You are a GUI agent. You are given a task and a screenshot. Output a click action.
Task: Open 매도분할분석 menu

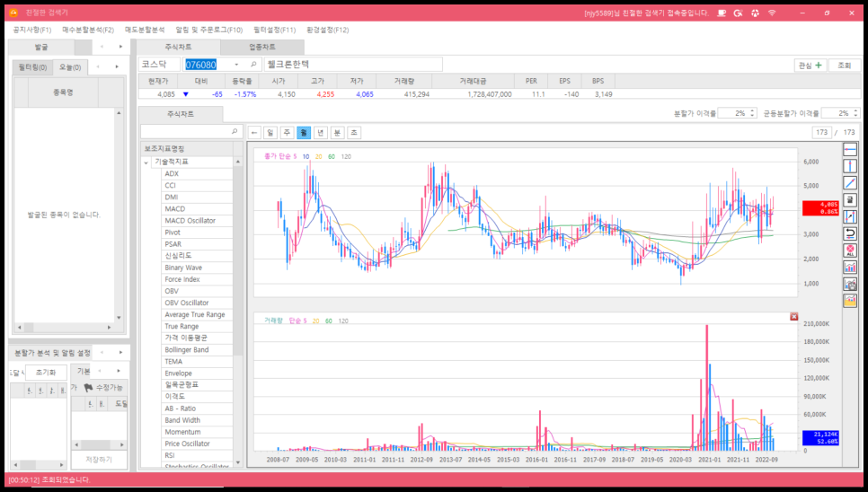145,30
